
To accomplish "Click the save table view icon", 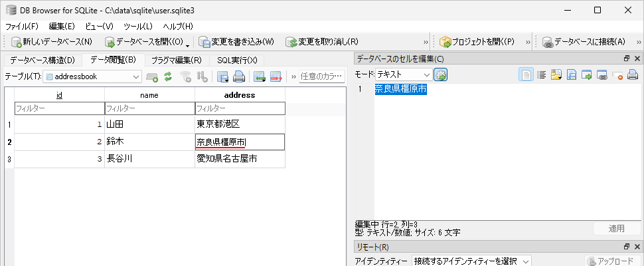I will pyautogui.click(x=222, y=76).
